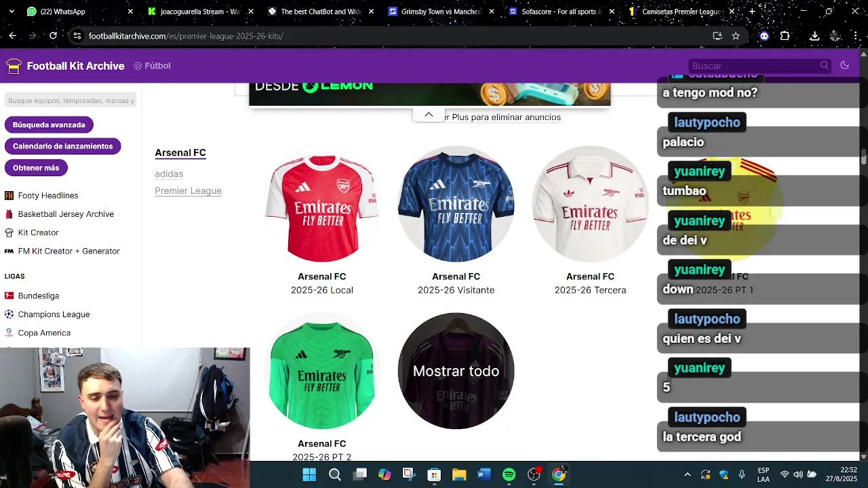Open a new browser tab
Viewport: 868px width, 488px height.
(x=752, y=12)
